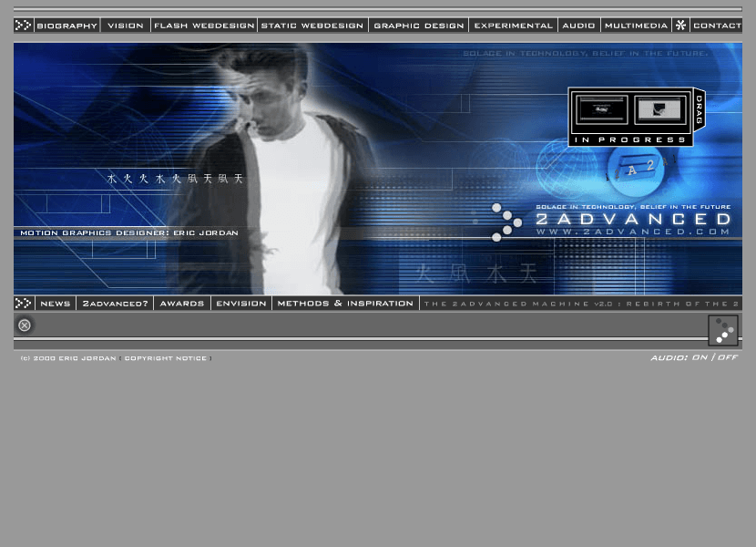This screenshot has height=547, width=756.
Task: Select the Vision menu item
Action: coord(126,26)
